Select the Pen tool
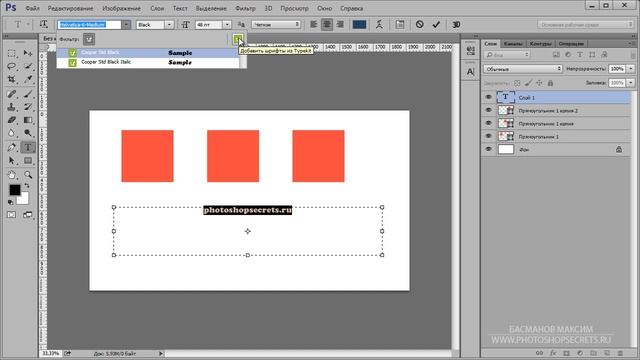The height and width of the screenshot is (360, 640). tap(11, 147)
